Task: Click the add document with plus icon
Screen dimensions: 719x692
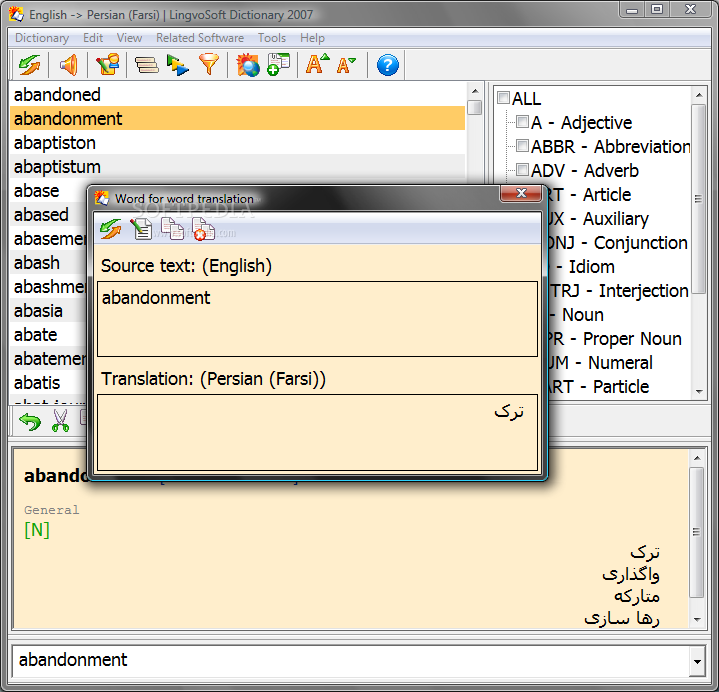Action: point(279,65)
